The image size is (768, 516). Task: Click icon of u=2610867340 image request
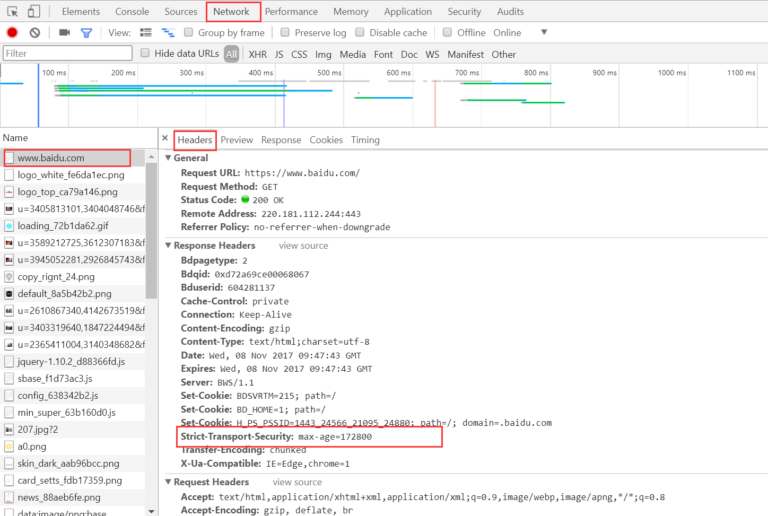pyautogui.click(x=9, y=311)
